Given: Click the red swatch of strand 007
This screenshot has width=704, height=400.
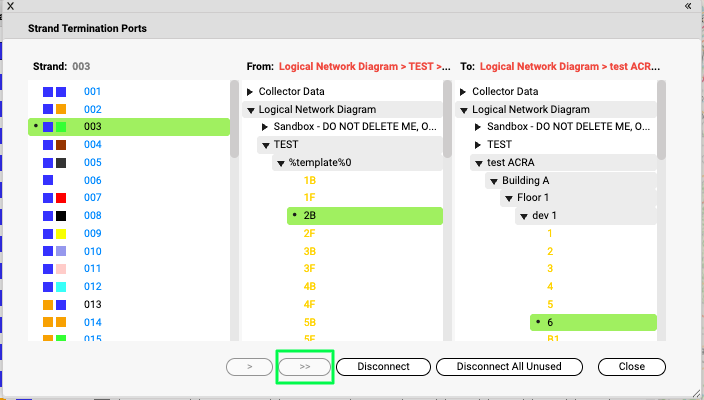Looking at the screenshot, I should click(x=61, y=198).
